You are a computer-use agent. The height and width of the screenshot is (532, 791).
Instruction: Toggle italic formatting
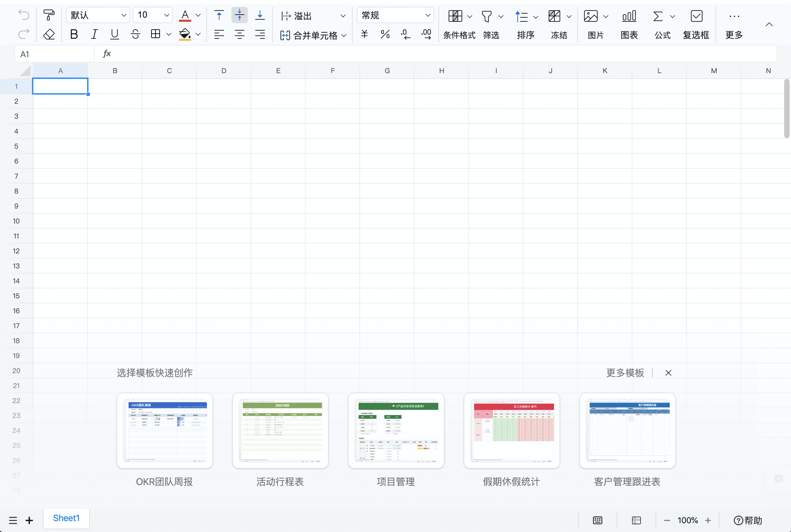[94, 34]
